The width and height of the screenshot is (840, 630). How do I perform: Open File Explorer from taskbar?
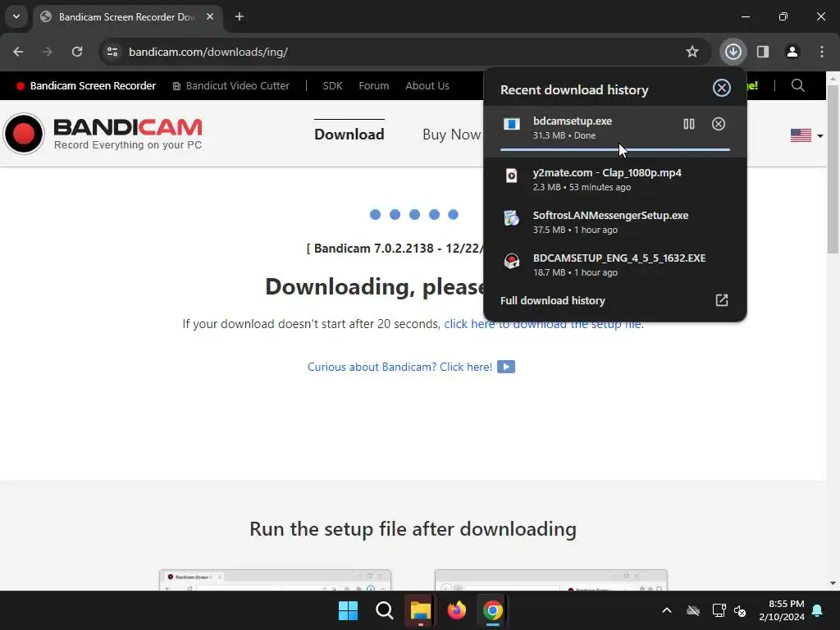coord(421,610)
